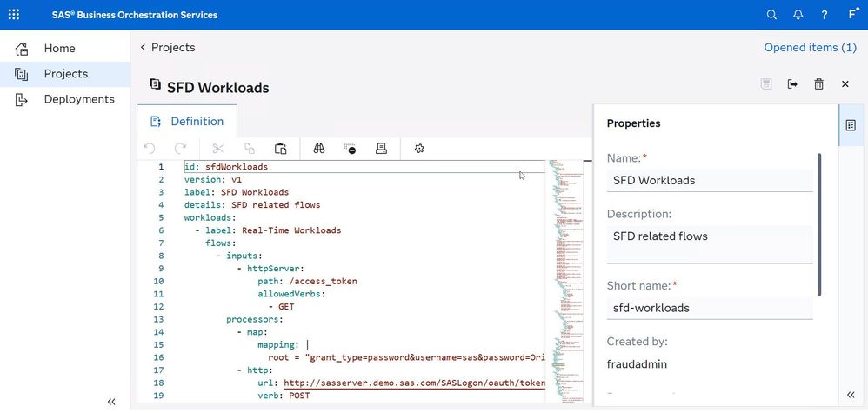Click the code minimap overview
This screenshot has height=413, width=868.
[x=564, y=281]
